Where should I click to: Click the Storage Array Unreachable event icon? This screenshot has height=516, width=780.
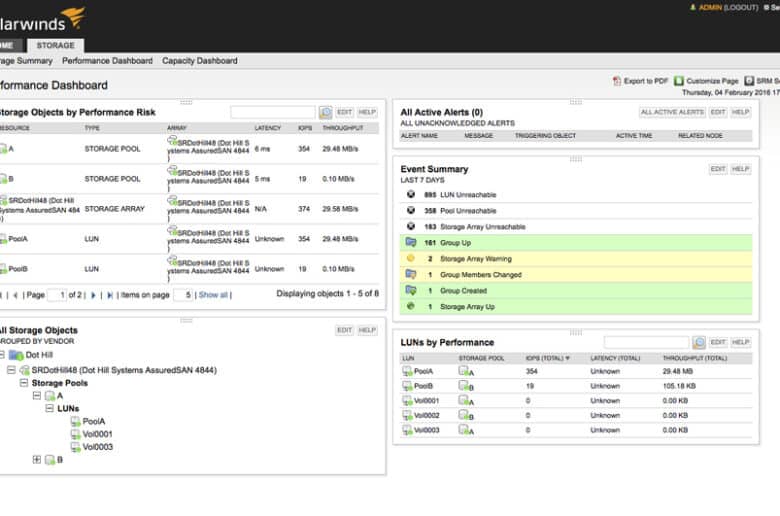[411, 226]
